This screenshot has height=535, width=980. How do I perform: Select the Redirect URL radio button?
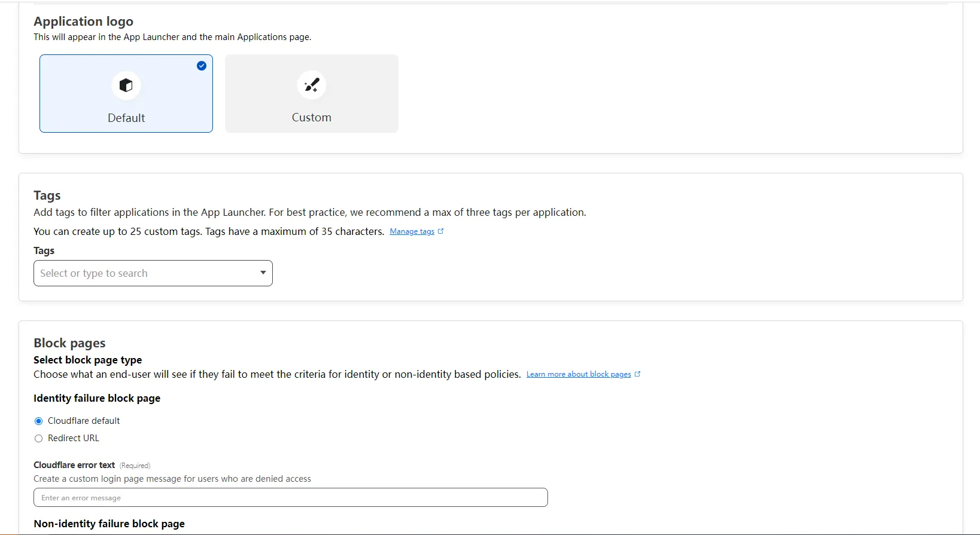click(39, 439)
